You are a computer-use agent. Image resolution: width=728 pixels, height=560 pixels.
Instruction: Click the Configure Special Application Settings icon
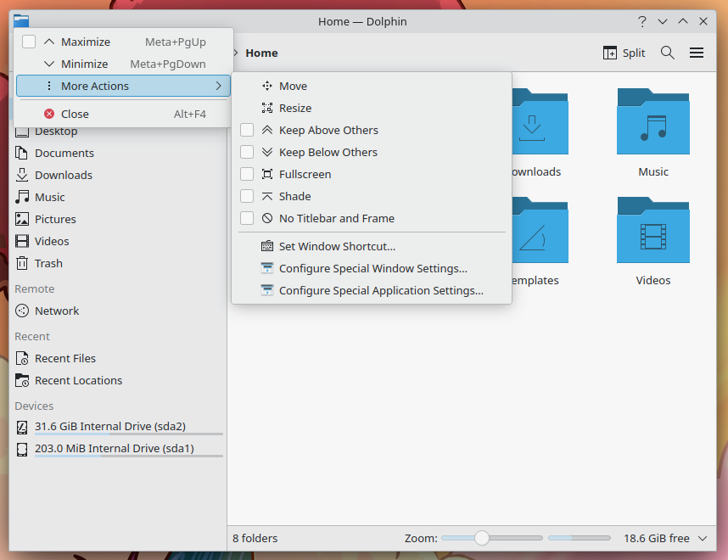pyautogui.click(x=267, y=290)
